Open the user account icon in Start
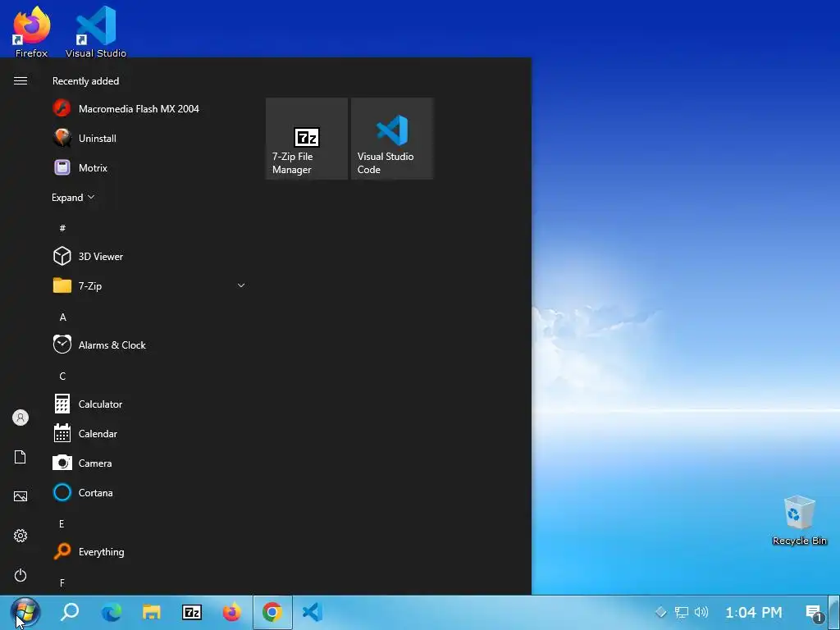 pyautogui.click(x=21, y=418)
